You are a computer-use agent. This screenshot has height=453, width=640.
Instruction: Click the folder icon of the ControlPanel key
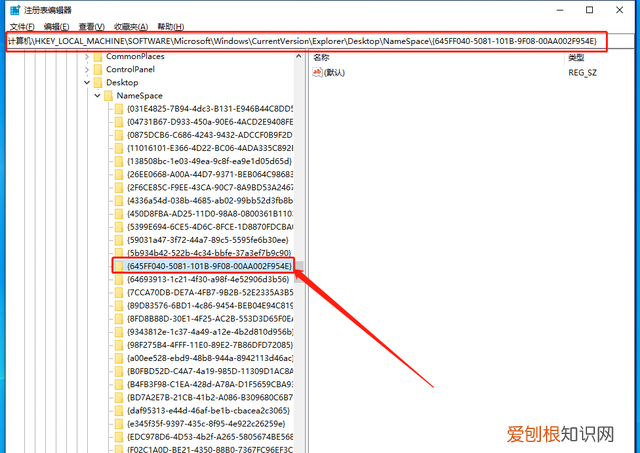point(98,70)
